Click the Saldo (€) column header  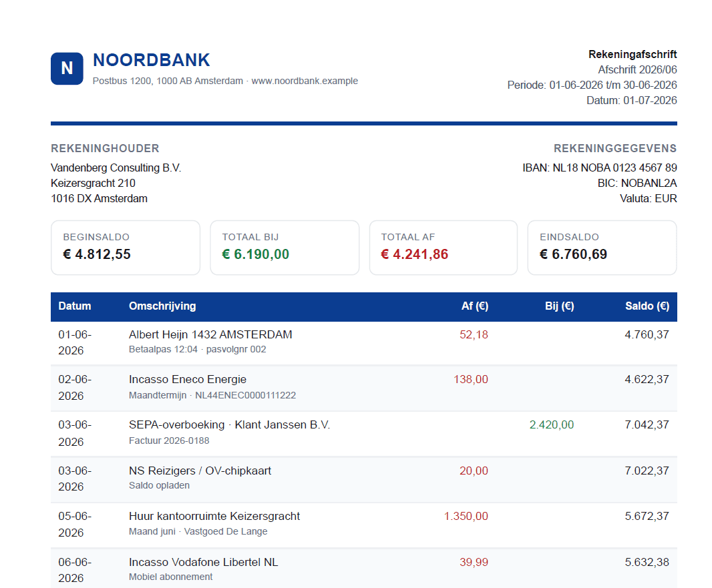(647, 306)
